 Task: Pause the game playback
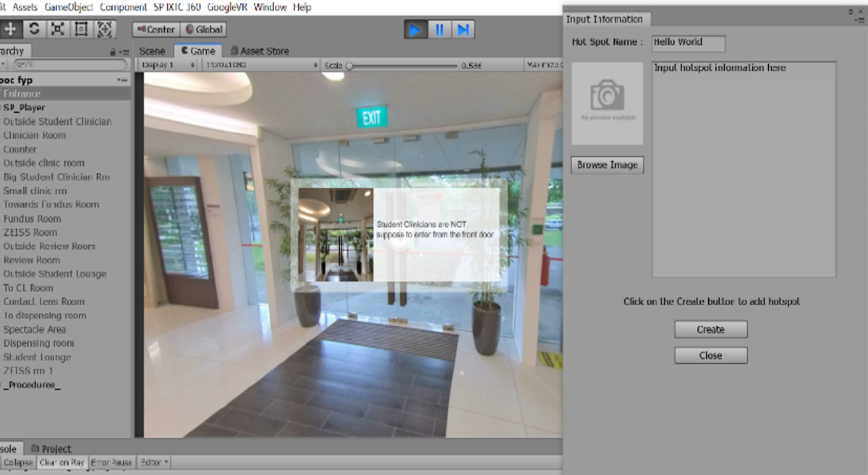pos(439,30)
